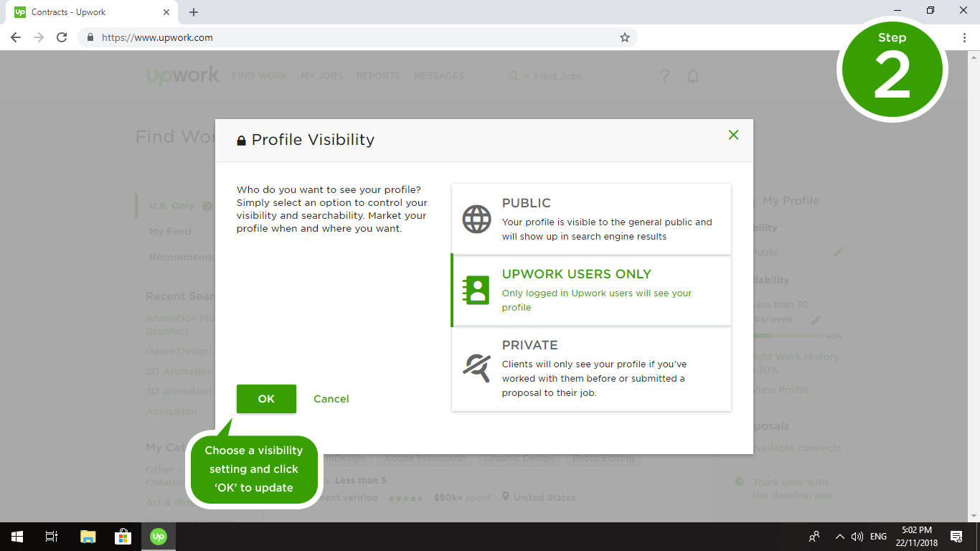Choose the PUBLIC visibility option
Image resolution: width=980 pixels, height=551 pixels.
click(x=606, y=220)
